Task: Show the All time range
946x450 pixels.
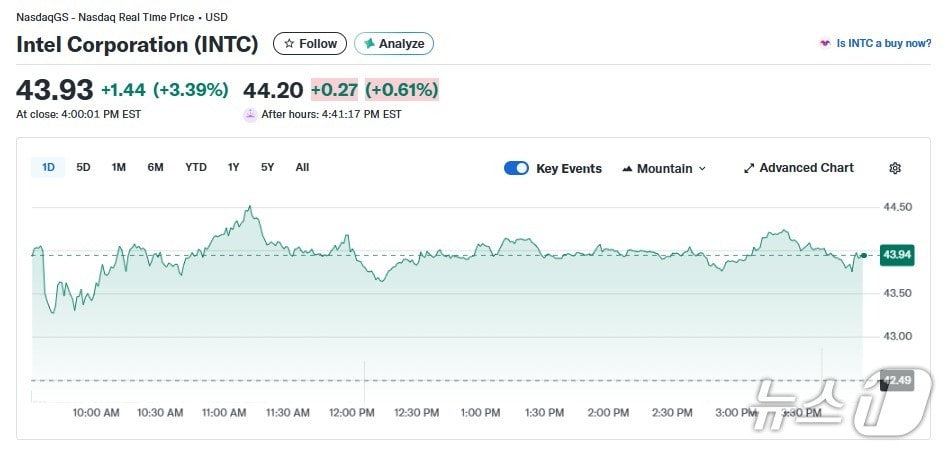Action: [x=302, y=167]
